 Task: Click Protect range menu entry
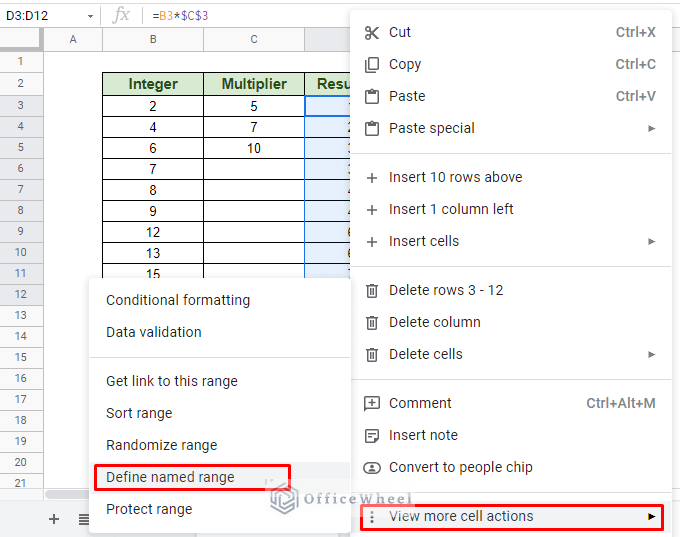149,509
